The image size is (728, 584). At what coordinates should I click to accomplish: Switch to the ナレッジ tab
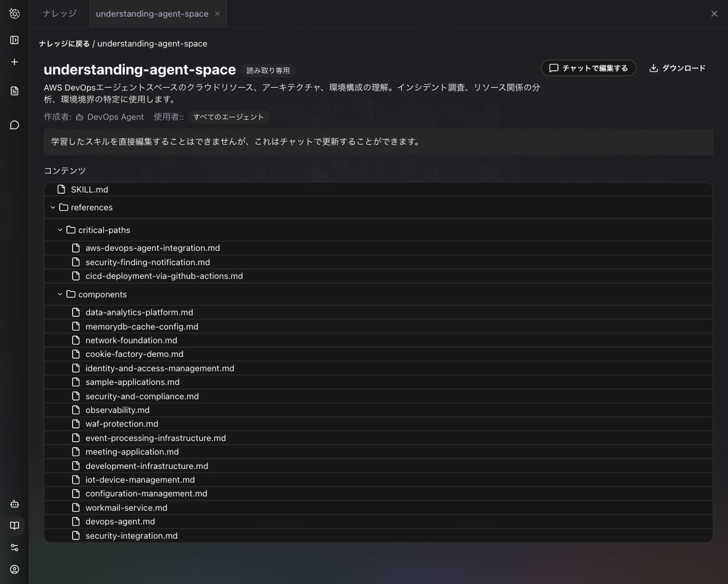60,14
